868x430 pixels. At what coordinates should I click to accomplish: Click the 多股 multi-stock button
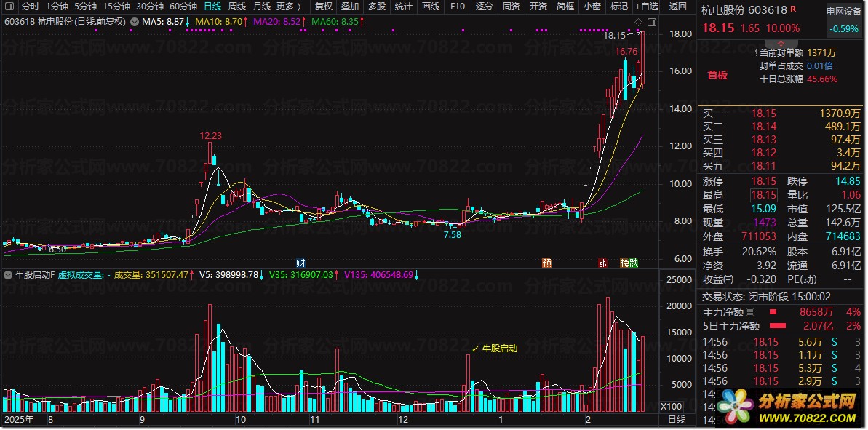[x=376, y=7]
